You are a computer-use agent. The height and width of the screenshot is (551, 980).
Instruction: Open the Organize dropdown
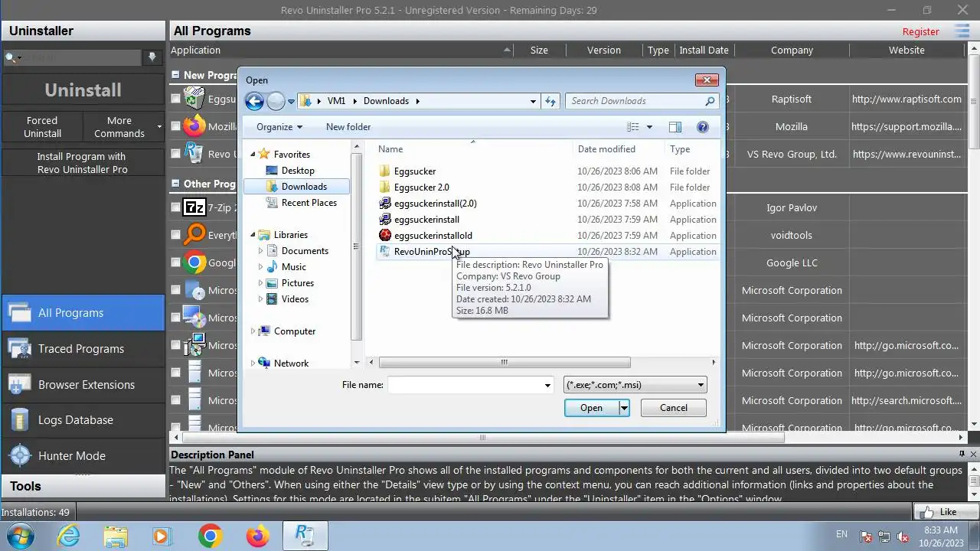pyautogui.click(x=279, y=127)
